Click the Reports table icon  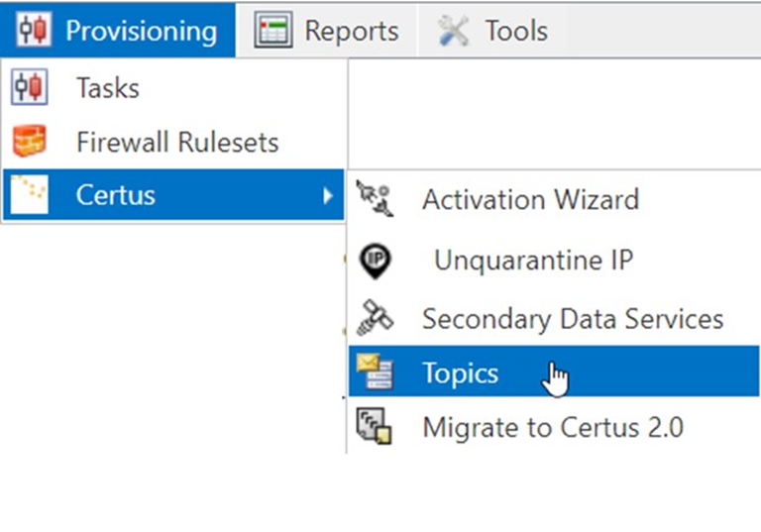coord(273,30)
